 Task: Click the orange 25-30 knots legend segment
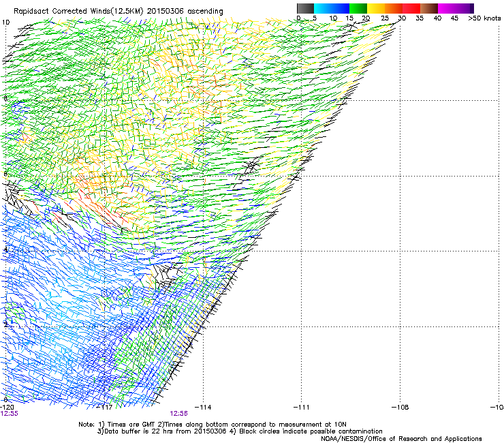(394, 8)
